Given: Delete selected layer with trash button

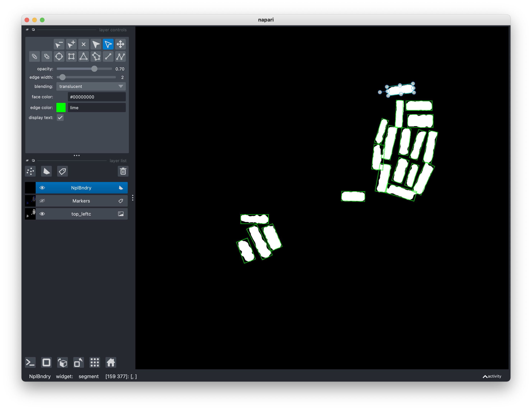Looking at the screenshot, I should [x=123, y=171].
